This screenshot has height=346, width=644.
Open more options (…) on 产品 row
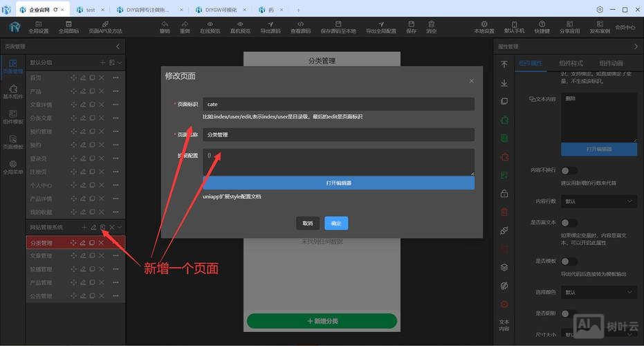coord(116,91)
